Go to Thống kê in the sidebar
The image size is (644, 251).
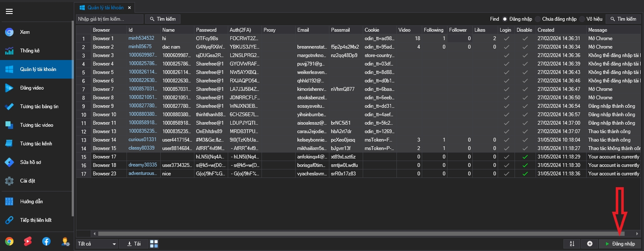(x=30, y=51)
